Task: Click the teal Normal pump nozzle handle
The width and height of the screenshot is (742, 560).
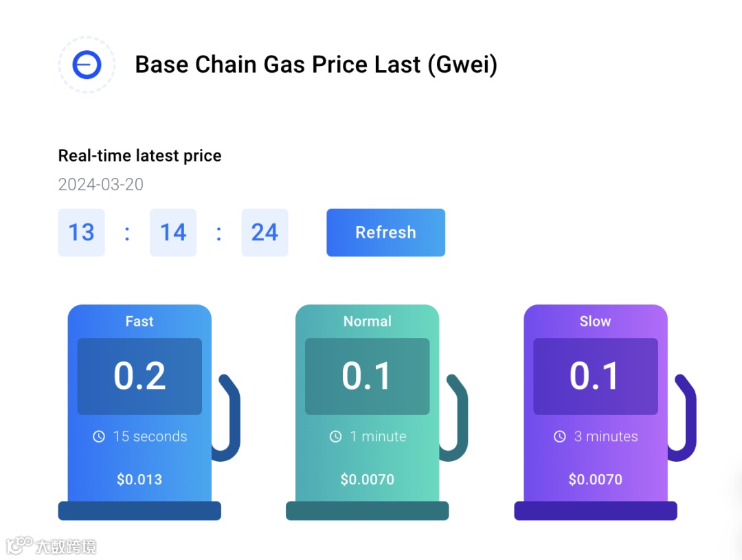Action: [x=460, y=419]
